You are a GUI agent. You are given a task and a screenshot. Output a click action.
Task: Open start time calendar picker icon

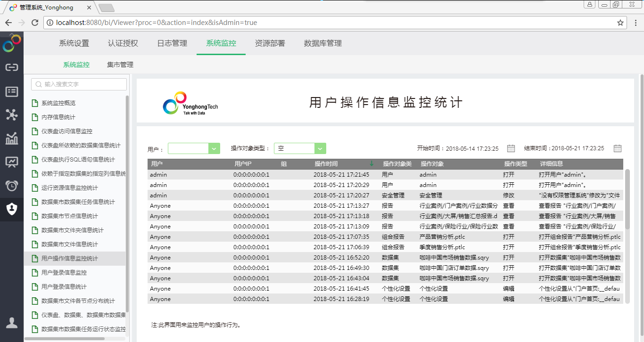point(511,148)
